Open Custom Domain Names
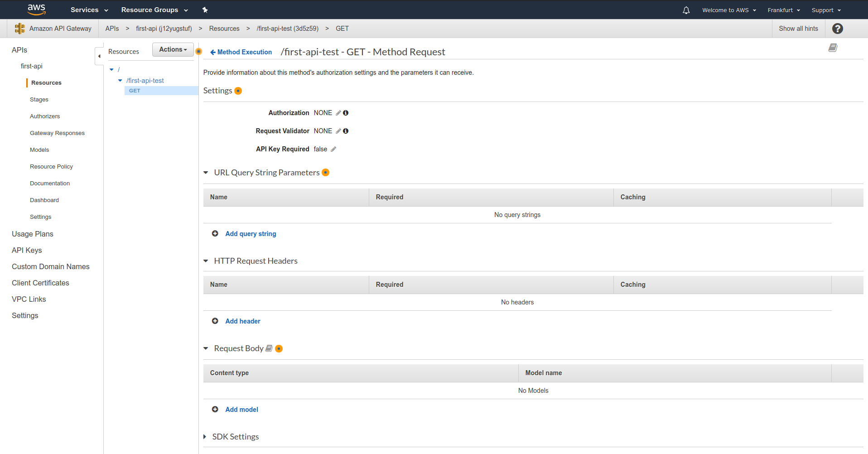Viewport: 868px width, 454px height. coord(51,266)
